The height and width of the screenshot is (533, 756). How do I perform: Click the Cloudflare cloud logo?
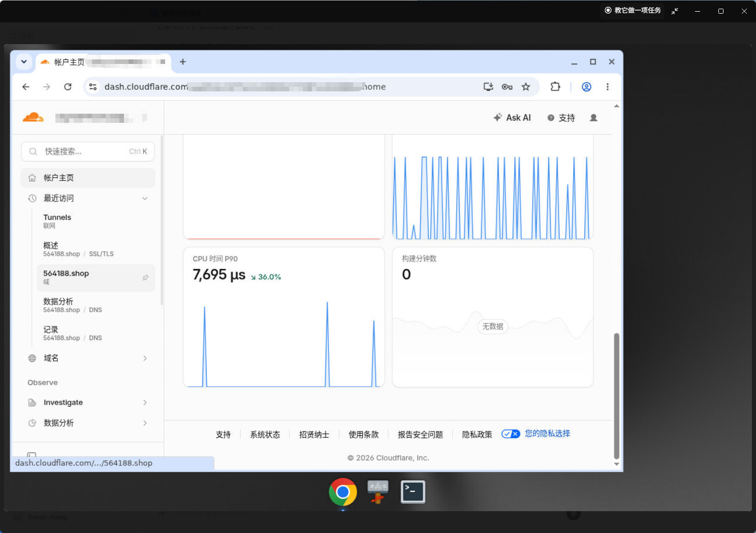[33, 118]
